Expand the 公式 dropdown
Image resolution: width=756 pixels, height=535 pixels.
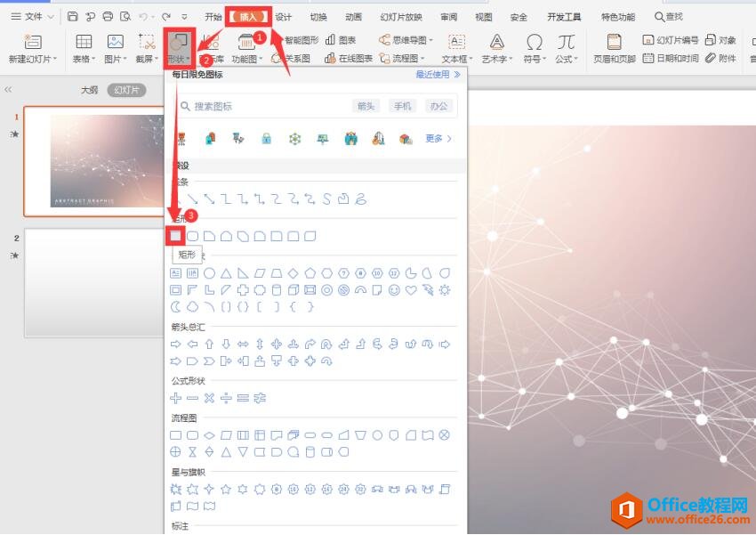[566, 59]
